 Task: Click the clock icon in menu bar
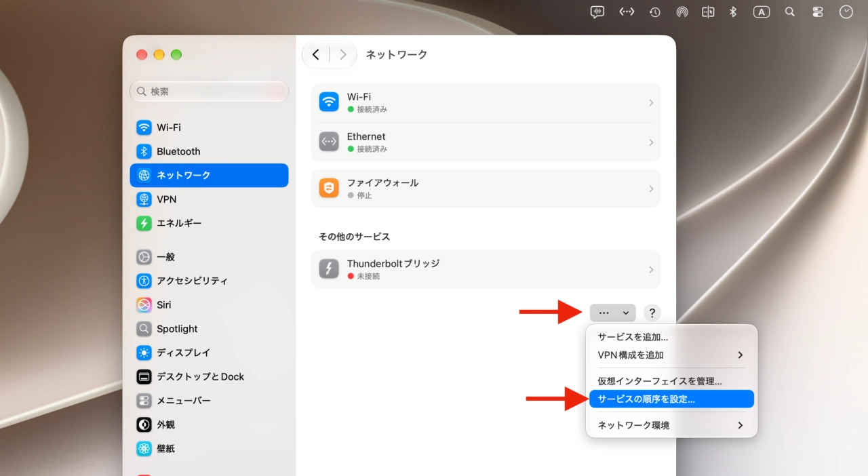coord(846,12)
